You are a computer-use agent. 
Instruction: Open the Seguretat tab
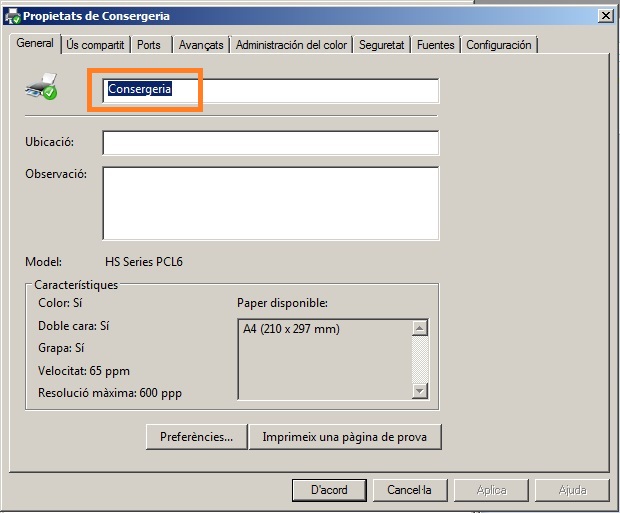click(382, 45)
